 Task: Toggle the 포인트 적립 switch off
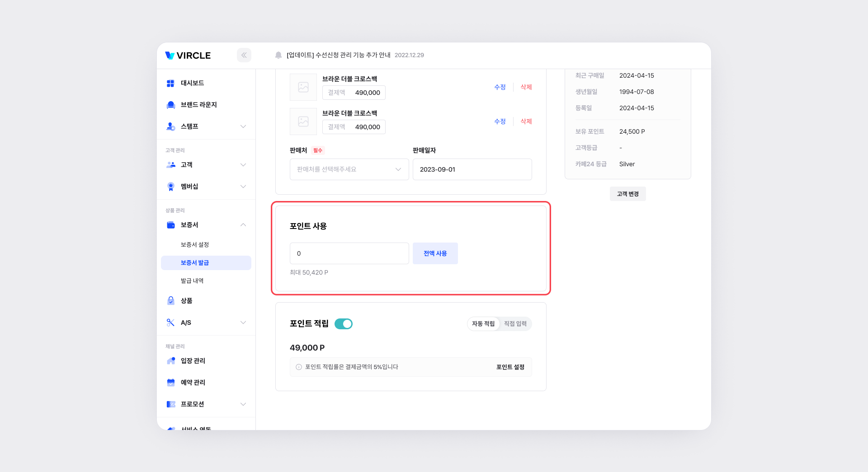pyautogui.click(x=344, y=324)
